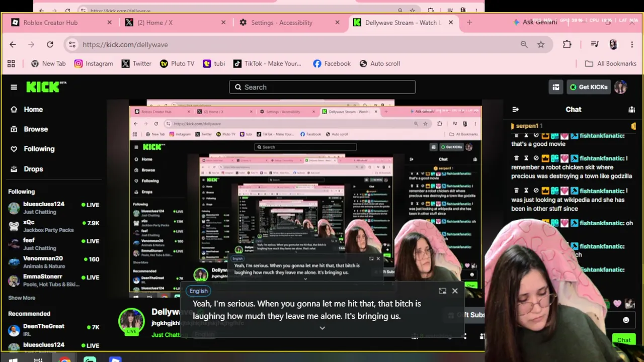Open Venomman20 channel in Following list

[54, 262]
